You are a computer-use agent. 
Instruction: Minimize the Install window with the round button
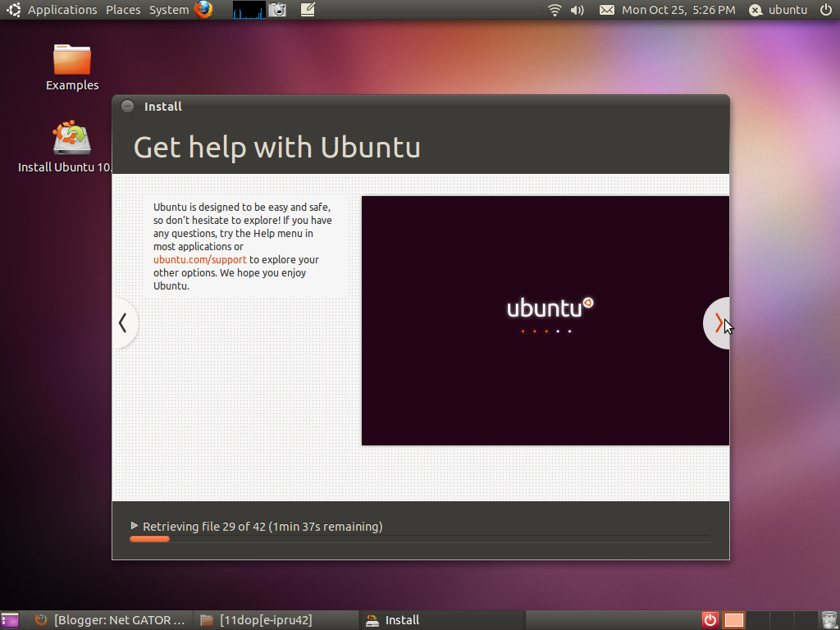click(x=127, y=106)
